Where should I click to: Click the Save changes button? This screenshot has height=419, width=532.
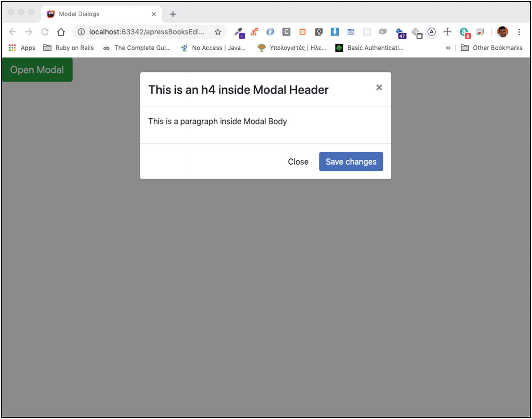coord(351,161)
